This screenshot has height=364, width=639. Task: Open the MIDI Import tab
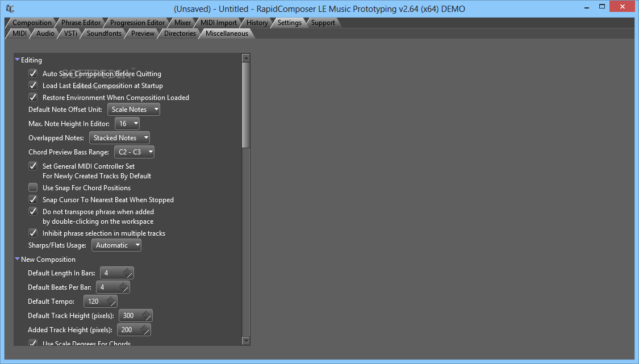219,23
